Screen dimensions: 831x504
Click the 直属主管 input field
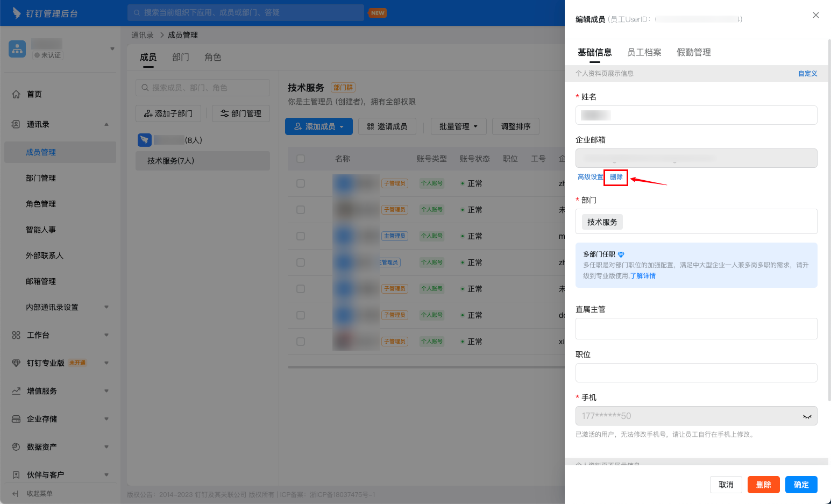(x=697, y=329)
